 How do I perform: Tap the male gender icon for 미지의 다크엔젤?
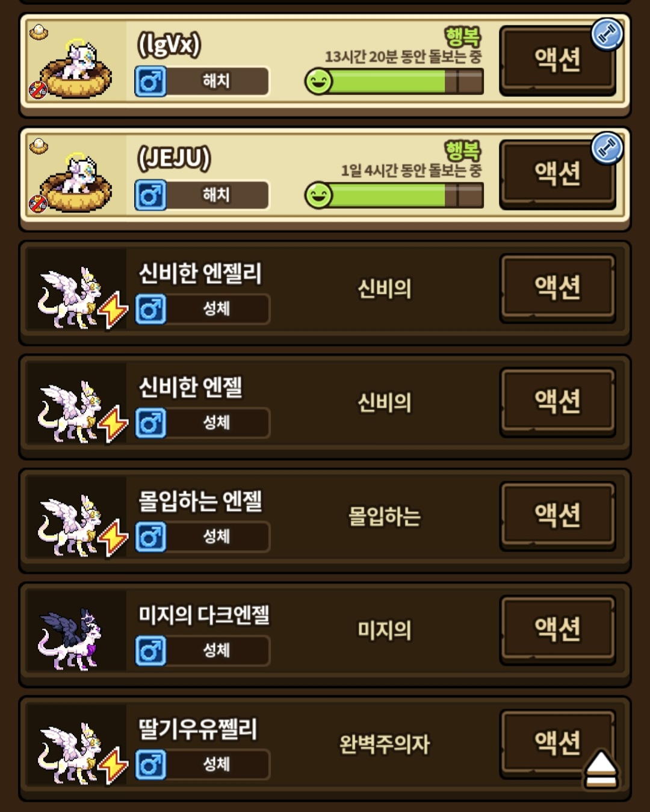tap(150, 651)
